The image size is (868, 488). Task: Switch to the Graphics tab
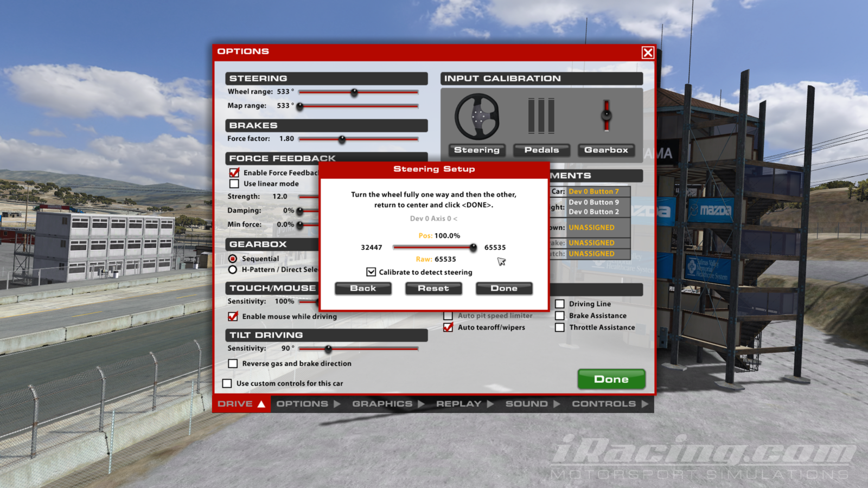click(388, 404)
